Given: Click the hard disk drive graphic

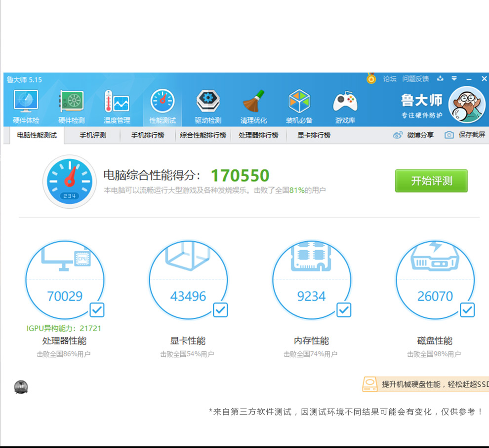Looking at the screenshot, I should coord(435,256).
